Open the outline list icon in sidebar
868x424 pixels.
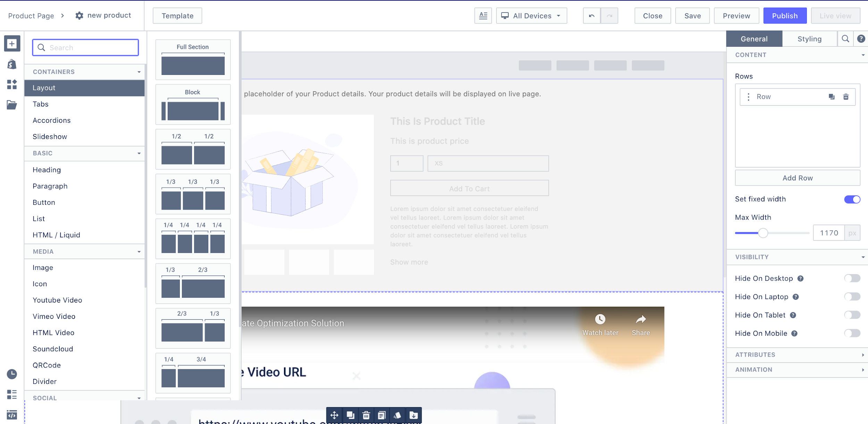coord(12,395)
